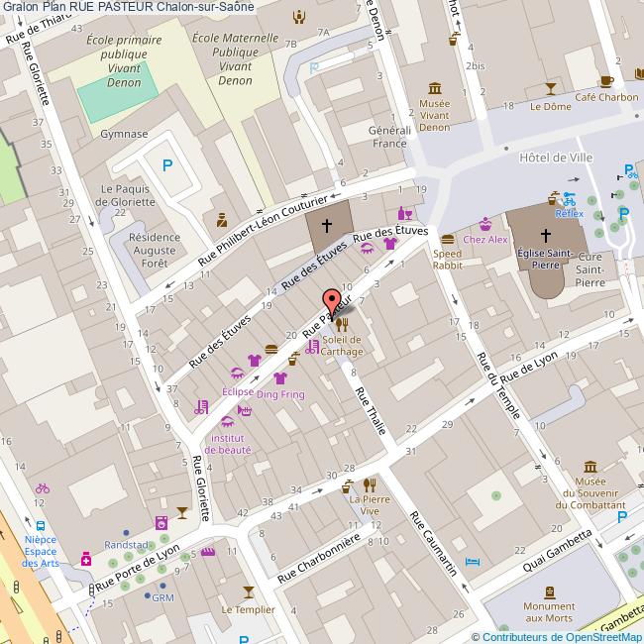
Task: Click the Monument aux Morts label
Action: click(549, 612)
